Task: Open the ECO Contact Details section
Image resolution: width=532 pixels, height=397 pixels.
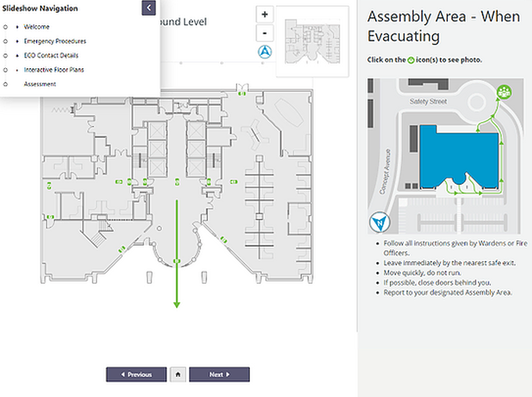Action: coord(51,55)
